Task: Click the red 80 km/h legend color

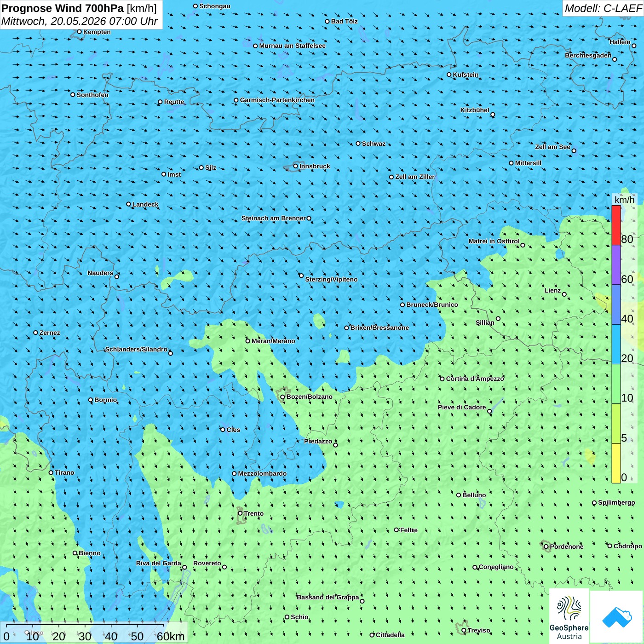Action: point(616,225)
